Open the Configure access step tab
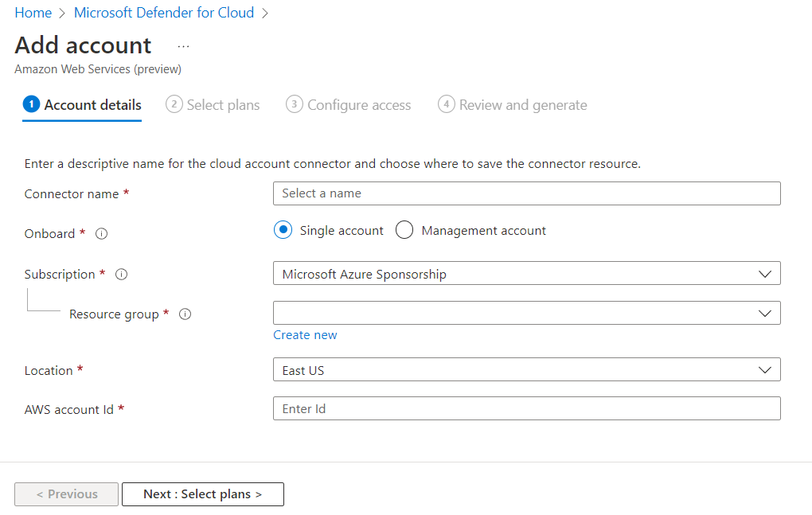812x515 pixels. point(349,105)
